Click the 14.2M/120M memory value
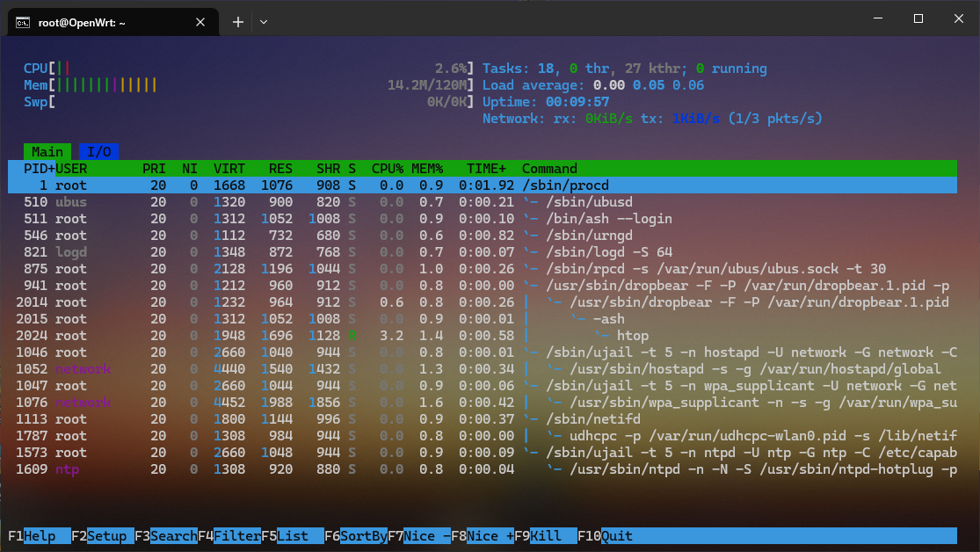The height and width of the screenshot is (552, 980). coord(427,85)
